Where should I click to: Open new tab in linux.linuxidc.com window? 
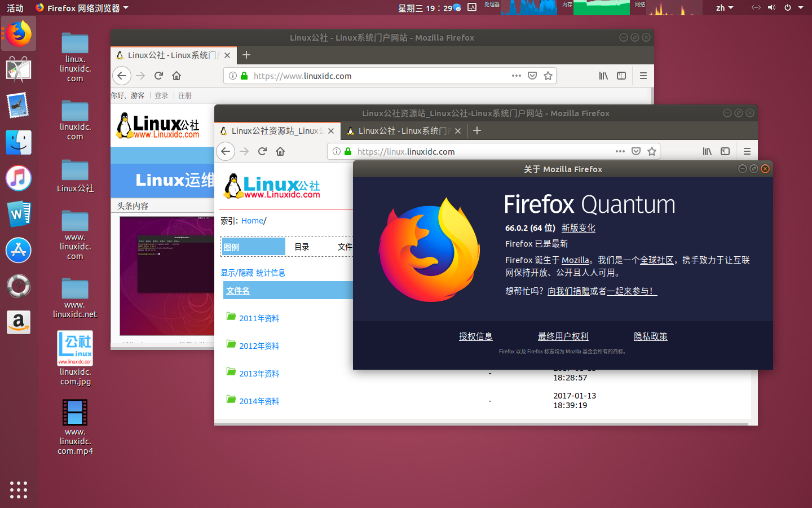coord(477,131)
